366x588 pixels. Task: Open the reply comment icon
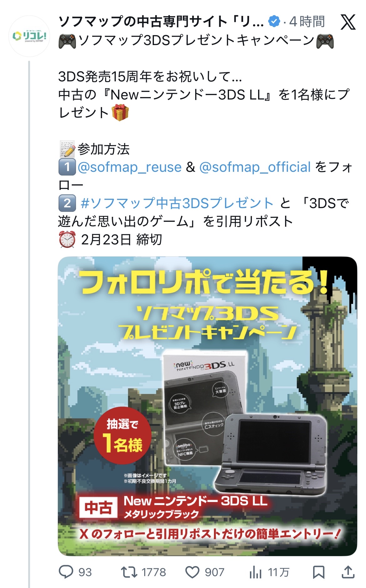click(66, 572)
